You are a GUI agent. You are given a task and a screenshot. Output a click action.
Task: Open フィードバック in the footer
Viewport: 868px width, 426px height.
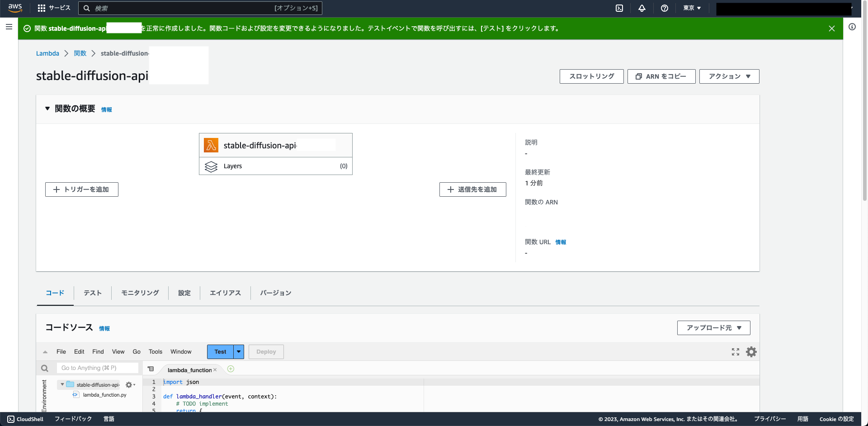pyautogui.click(x=73, y=419)
